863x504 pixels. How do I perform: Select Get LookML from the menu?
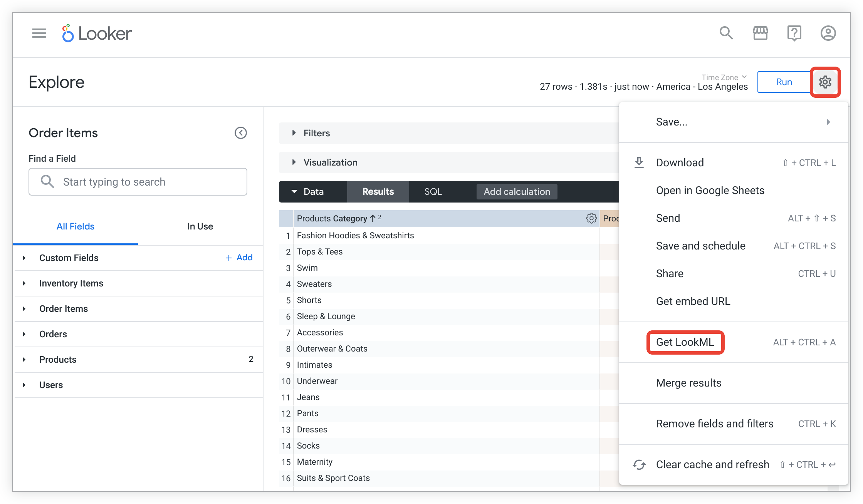pos(685,342)
